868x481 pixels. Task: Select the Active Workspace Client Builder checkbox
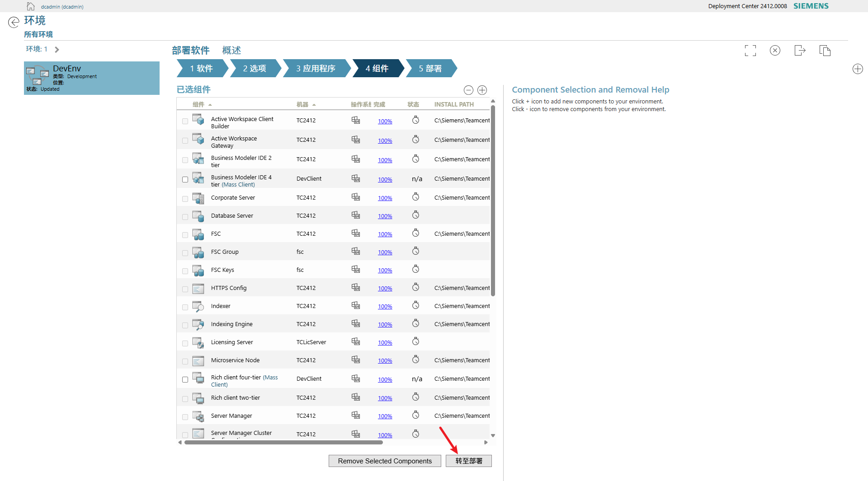(x=185, y=121)
